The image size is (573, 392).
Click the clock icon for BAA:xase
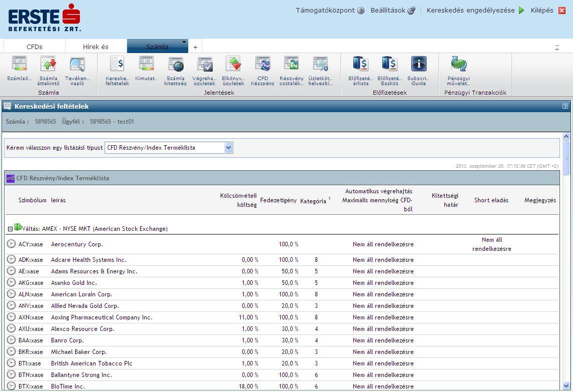coord(12,340)
